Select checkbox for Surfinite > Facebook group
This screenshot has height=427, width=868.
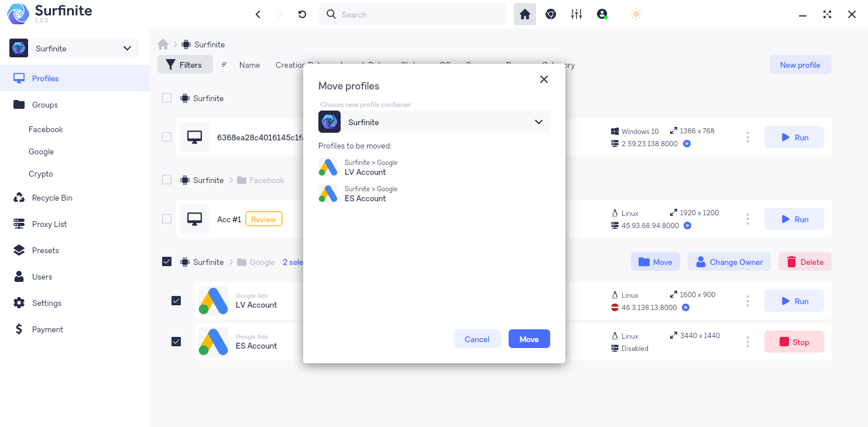tap(167, 180)
